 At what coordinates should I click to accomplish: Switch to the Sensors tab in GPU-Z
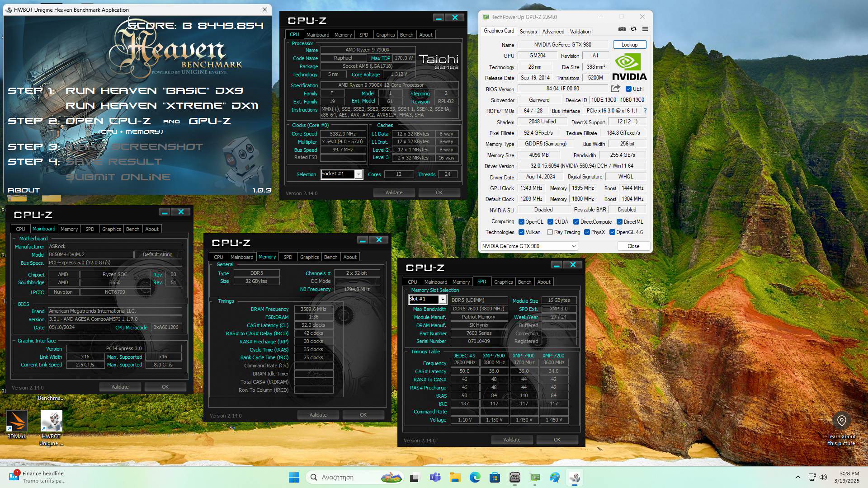(528, 31)
